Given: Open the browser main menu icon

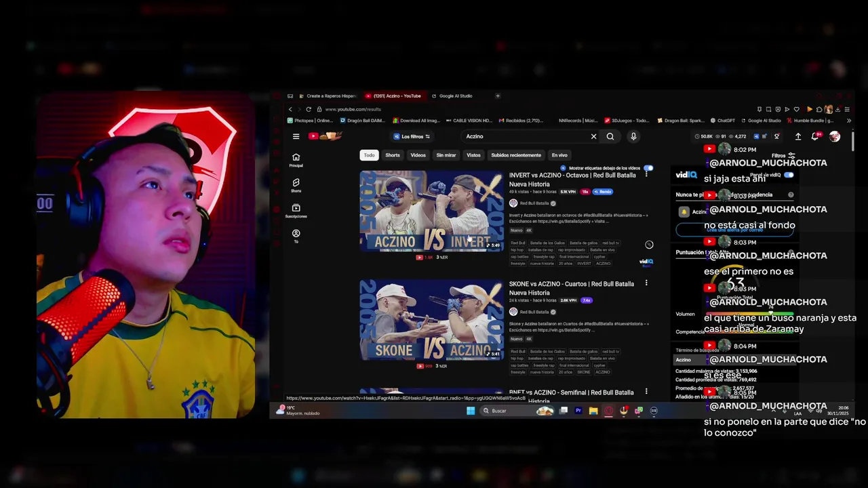Looking at the screenshot, I should (847, 109).
